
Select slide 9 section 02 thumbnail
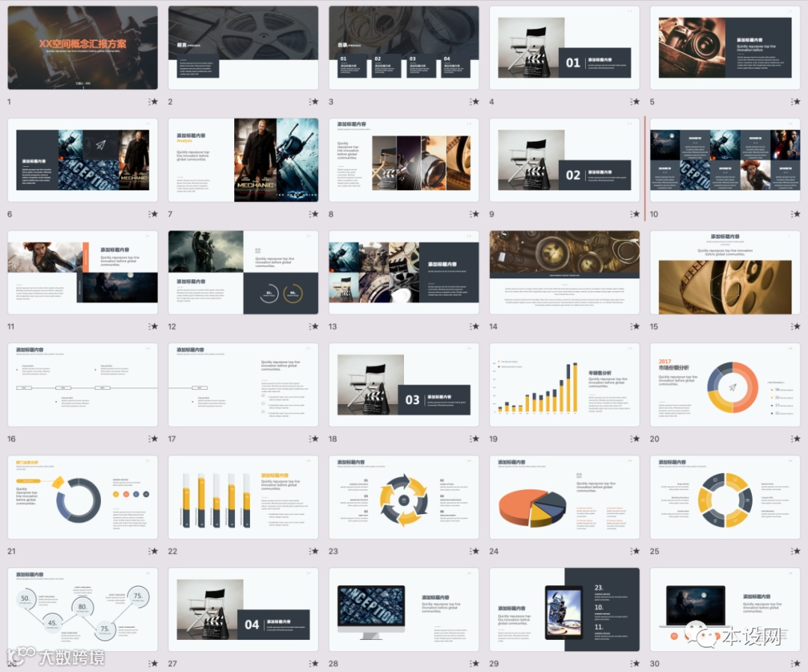point(564,159)
